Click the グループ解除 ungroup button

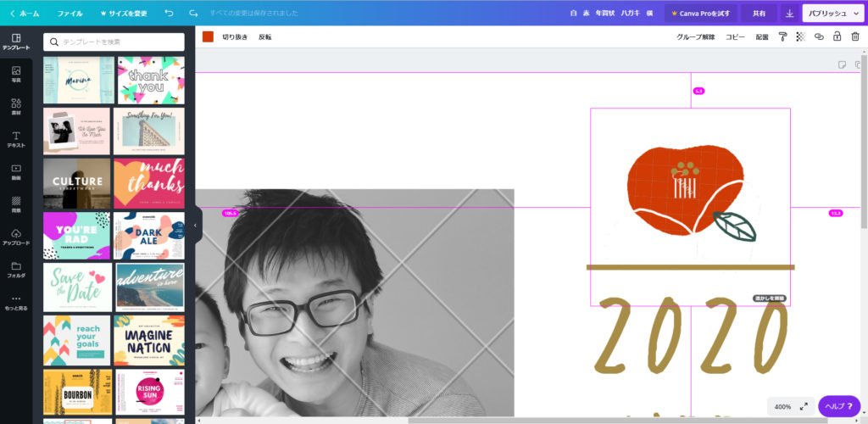(x=695, y=37)
